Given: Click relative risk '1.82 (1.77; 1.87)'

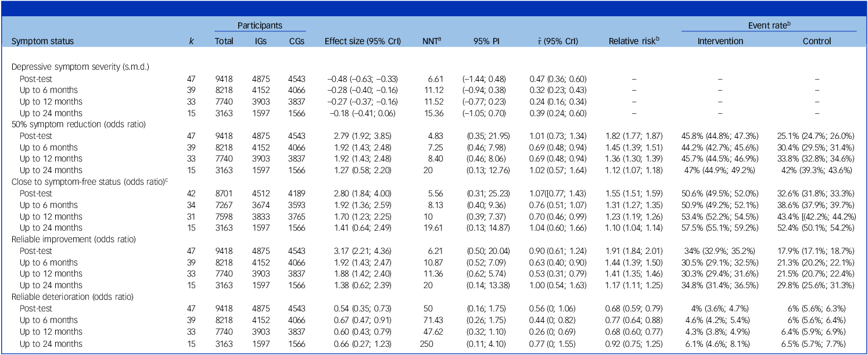Looking at the screenshot, I should pyautogui.click(x=634, y=135).
